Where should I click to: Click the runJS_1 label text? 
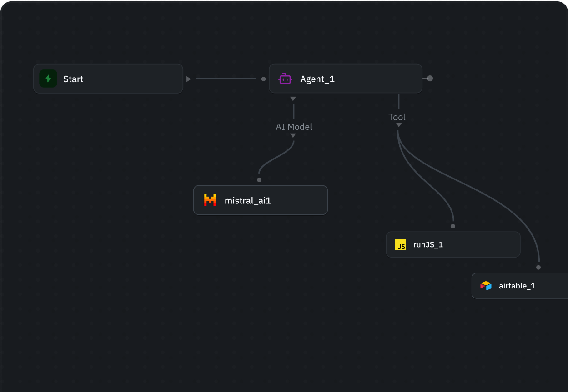(428, 245)
